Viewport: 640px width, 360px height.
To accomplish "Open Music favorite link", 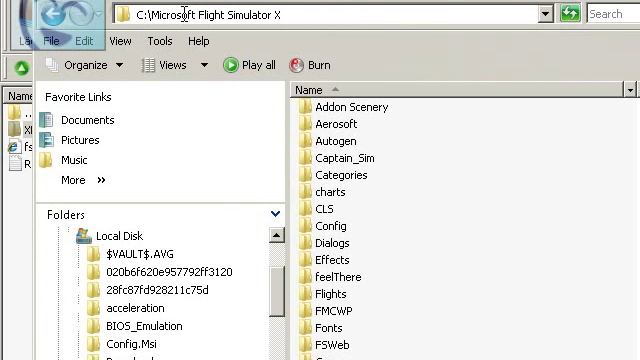I will [74, 160].
